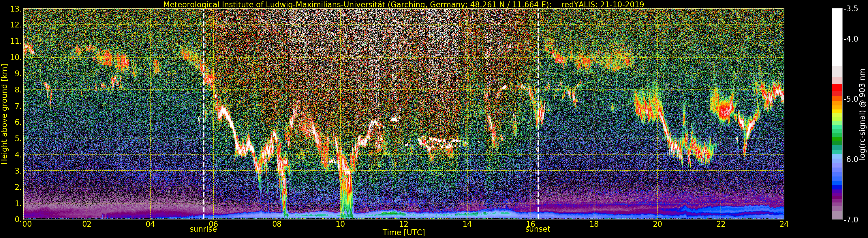Image resolution: width=868 pixels, height=238 pixels.
Task: Pick the red band in the colorbar
Action: coord(837,88)
